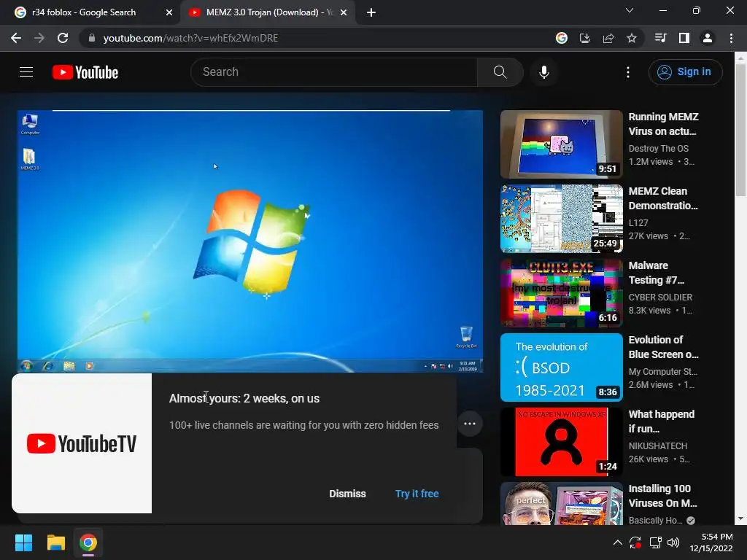Open the video's more actions ellipsis button
Image resolution: width=747 pixels, height=560 pixels.
tap(470, 424)
